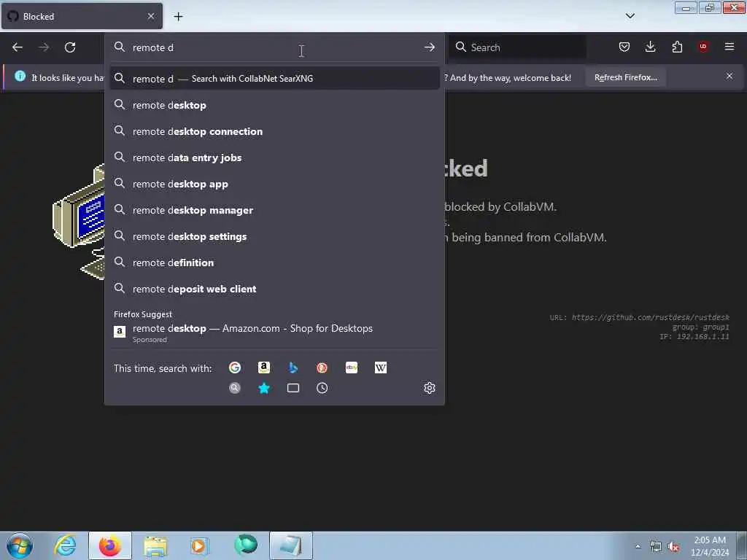The image size is (747, 560).
Task: Reload the page with the refresh icon
Action: (x=70, y=47)
